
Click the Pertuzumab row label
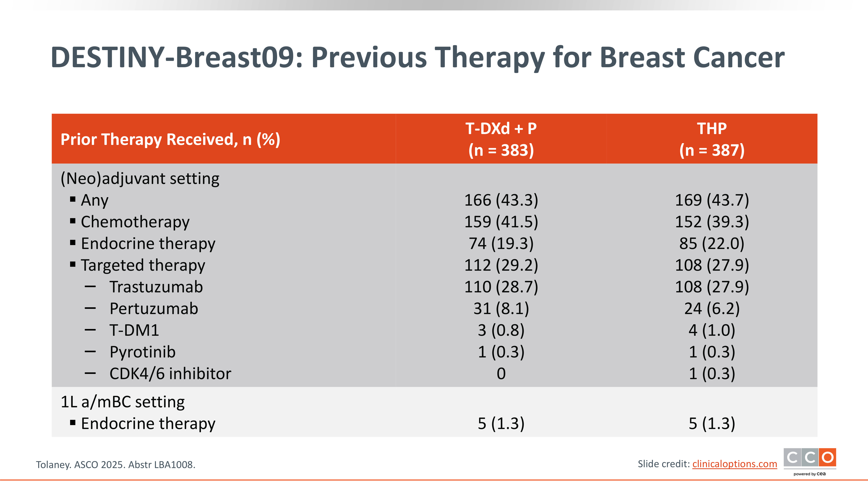(x=154, y=309)
